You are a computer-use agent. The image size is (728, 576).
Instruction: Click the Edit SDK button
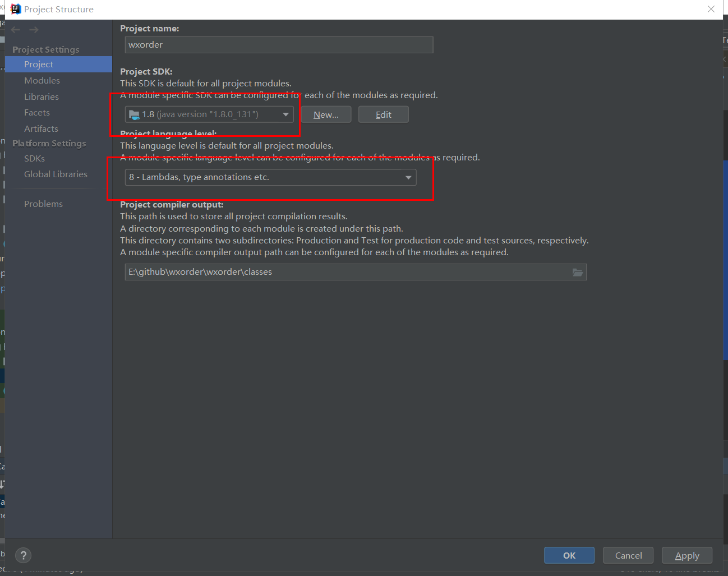coord(384,114)
